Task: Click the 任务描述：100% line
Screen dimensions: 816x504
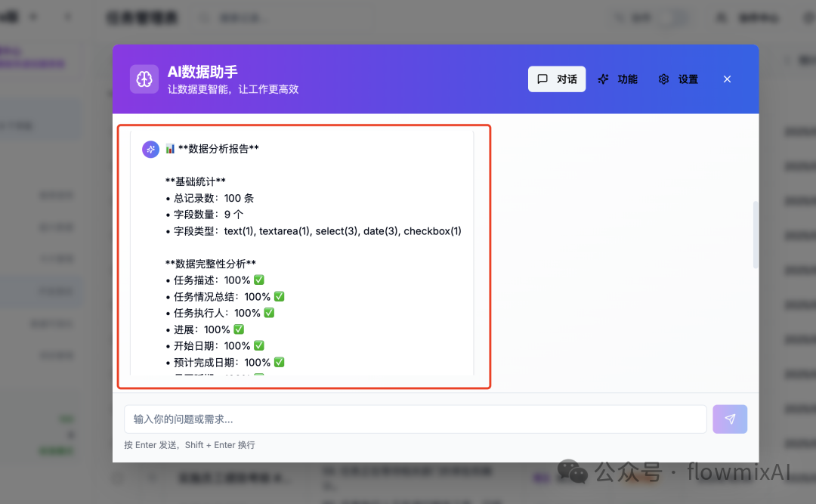Action: [x=215, y=280]
